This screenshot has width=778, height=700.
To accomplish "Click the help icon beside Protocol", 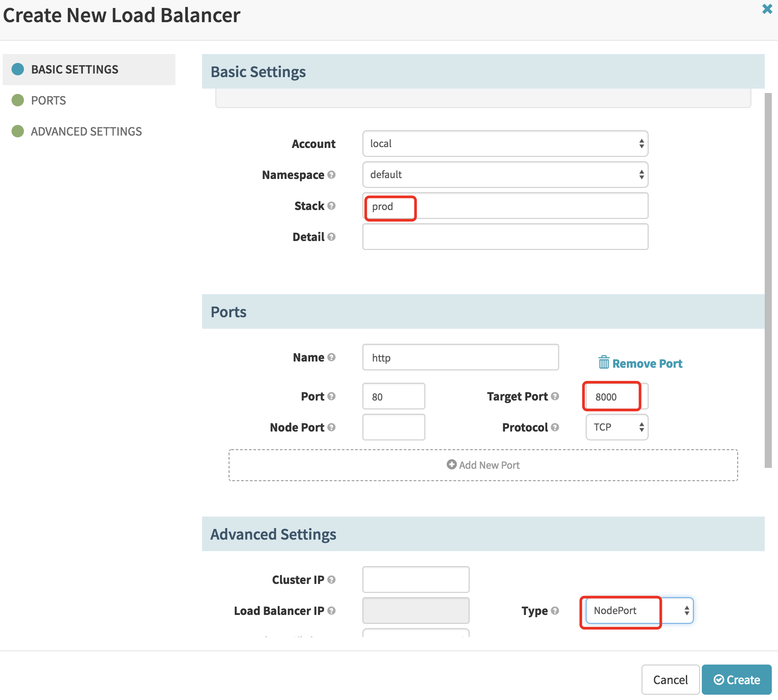I will point(555,428).
